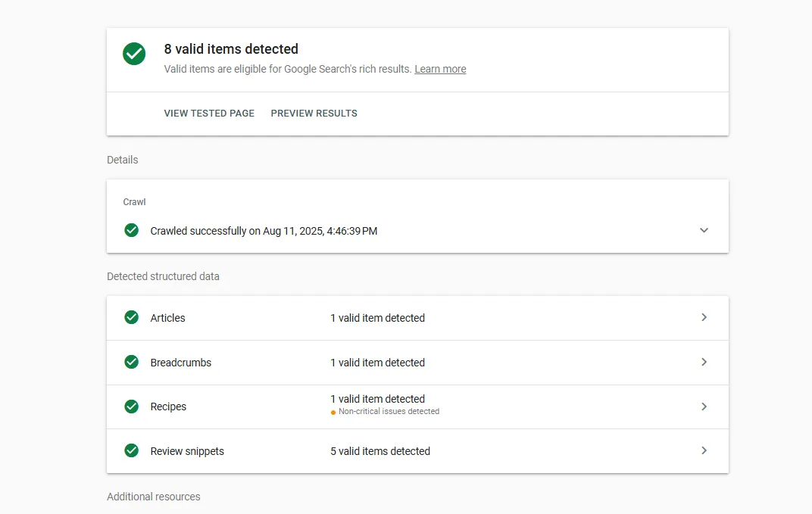
Task: Click the green check icon for Recipes
Action: (132, 407)
